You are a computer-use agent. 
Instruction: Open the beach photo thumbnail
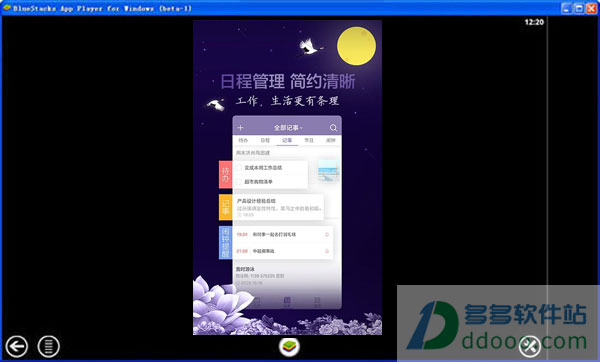[328, 171]
